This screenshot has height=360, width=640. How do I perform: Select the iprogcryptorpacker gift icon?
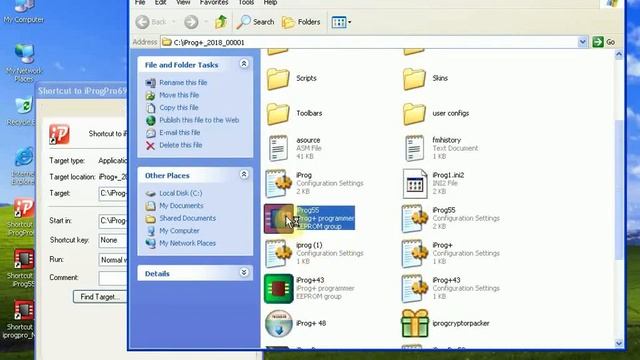pyautogui.click(x=414, y=323)
